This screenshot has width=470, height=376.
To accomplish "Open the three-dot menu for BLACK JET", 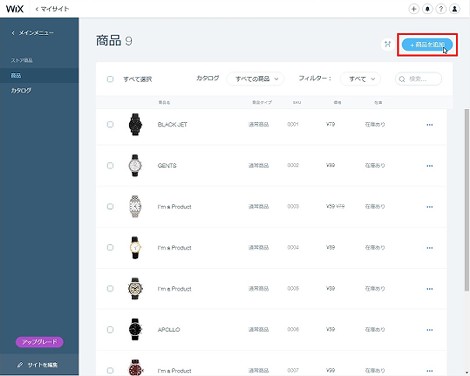I will [x=430, y=125].
